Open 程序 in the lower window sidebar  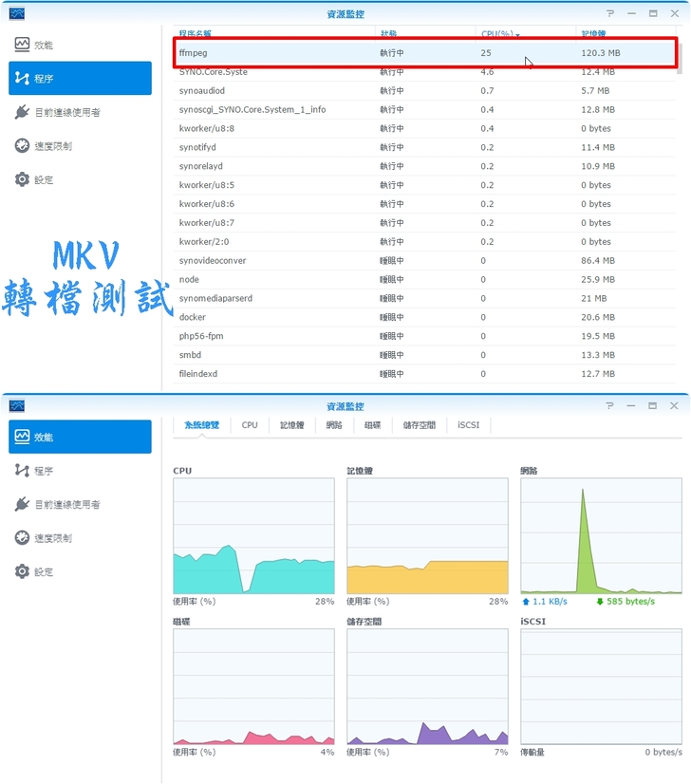43,471
